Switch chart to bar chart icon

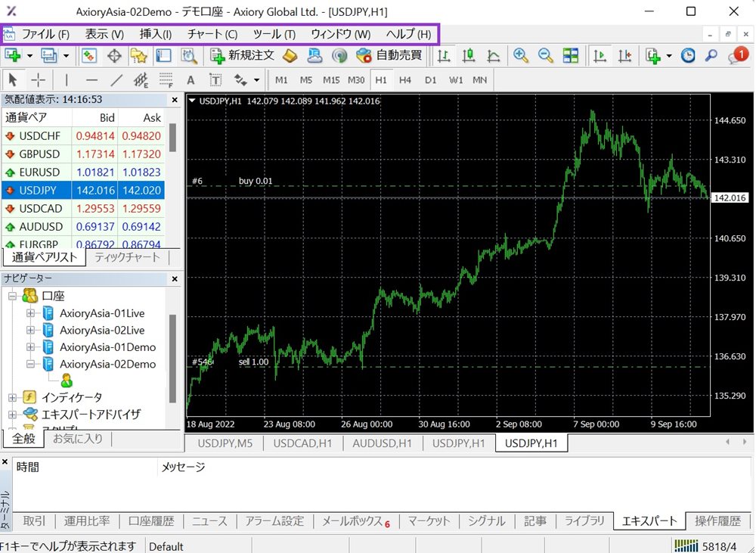[x=444, y=55]
